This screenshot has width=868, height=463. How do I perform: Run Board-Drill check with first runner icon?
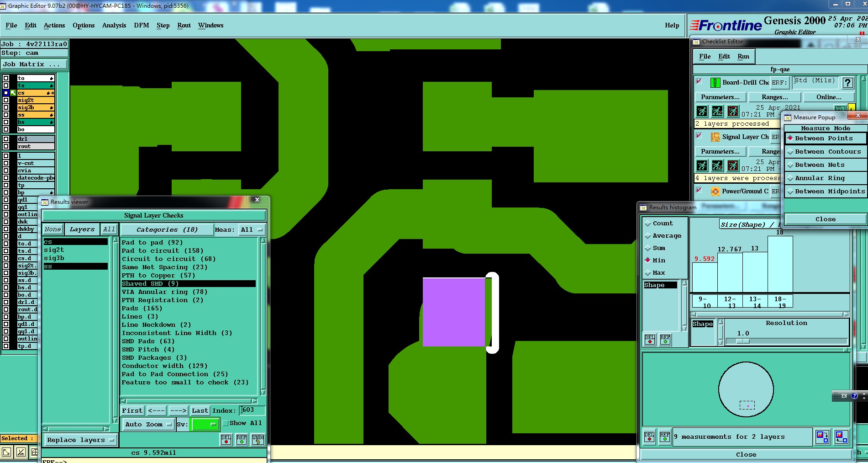click(x=702, y=111)
